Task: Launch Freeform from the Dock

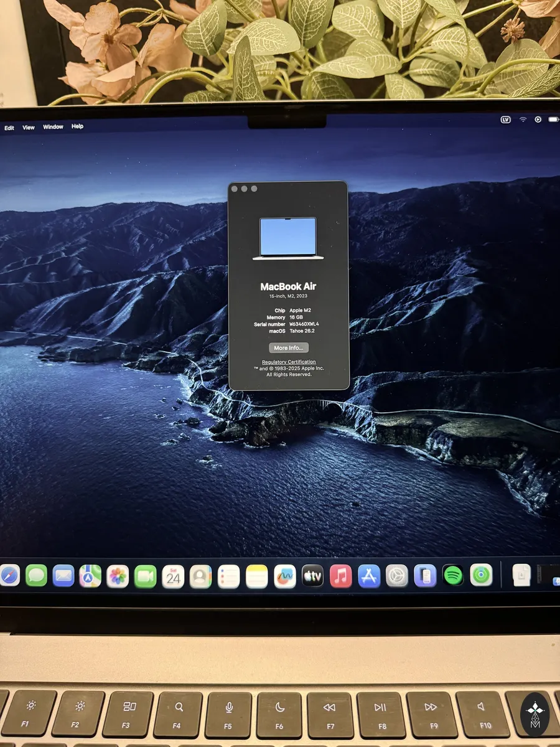Action: (284, 576)
